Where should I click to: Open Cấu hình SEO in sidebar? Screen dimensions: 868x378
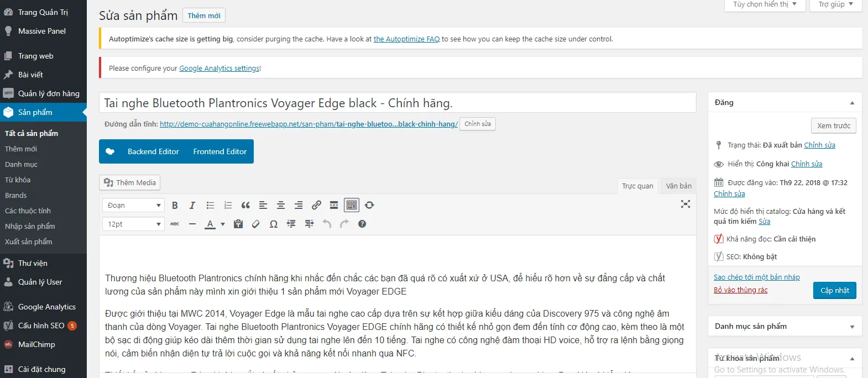(43, 326)
